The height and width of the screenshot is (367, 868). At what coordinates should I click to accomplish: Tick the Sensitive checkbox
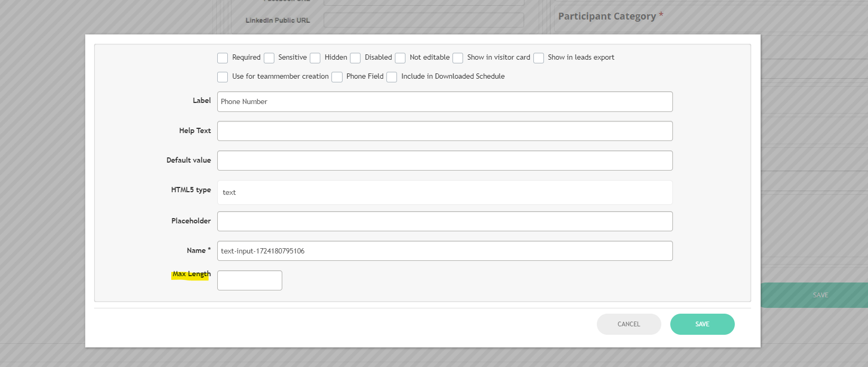[269, 58]
